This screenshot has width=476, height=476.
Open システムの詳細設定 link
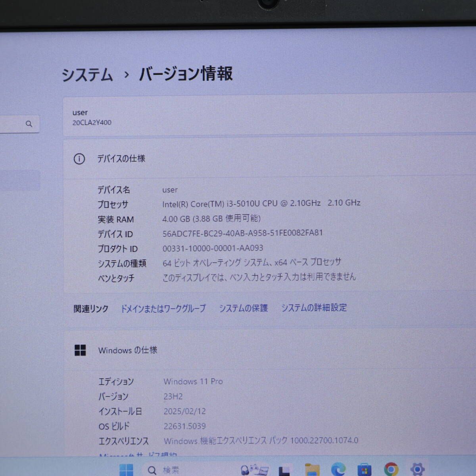[x=313, y=308]
